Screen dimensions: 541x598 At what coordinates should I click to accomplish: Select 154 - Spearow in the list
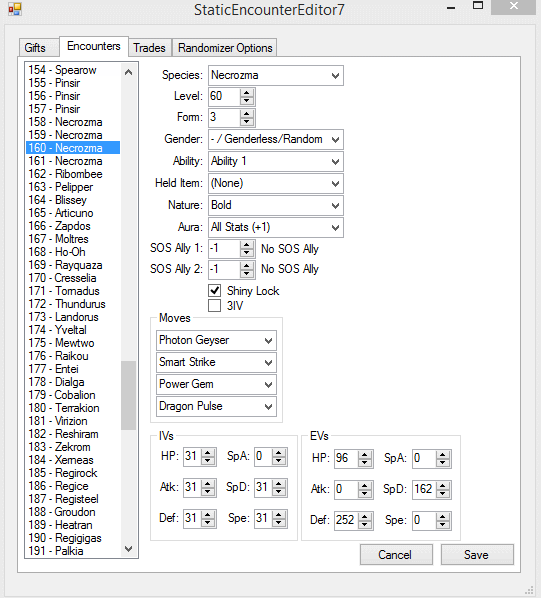click(x=73, y=70)
